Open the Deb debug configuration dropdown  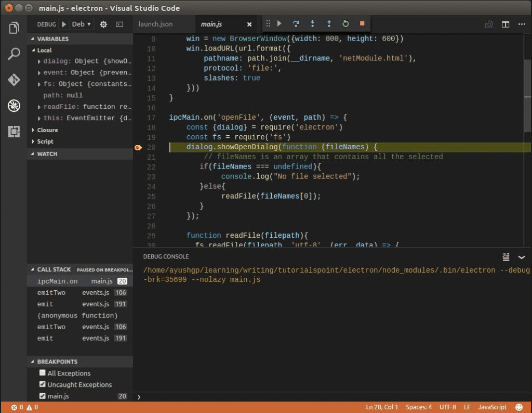click(82, 24)
